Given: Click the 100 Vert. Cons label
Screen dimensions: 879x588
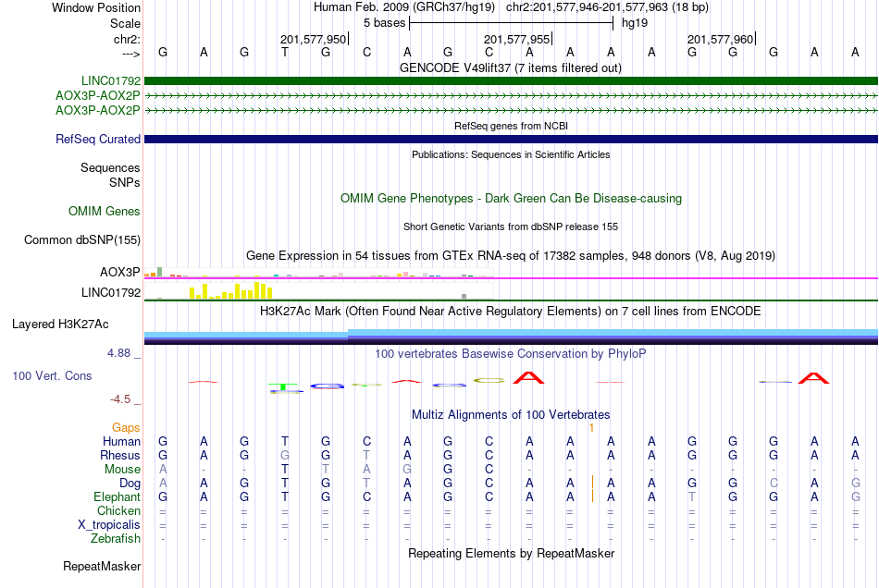Looking at the screenshot, I should (x=52, y=375).
